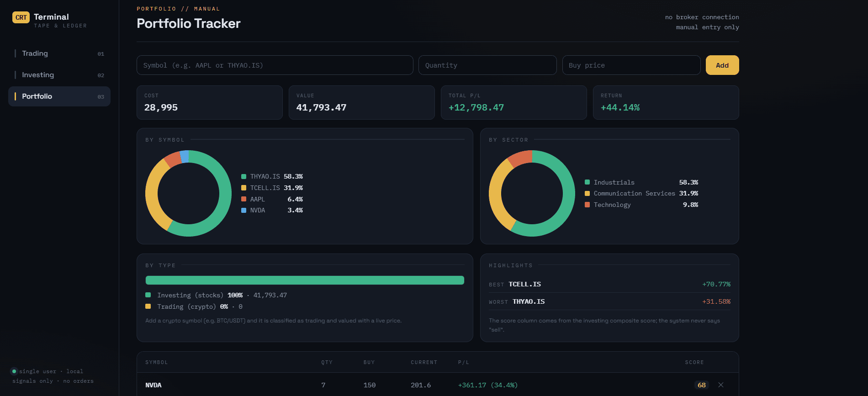Click the Communication Services legend swatch

point(587,194)
